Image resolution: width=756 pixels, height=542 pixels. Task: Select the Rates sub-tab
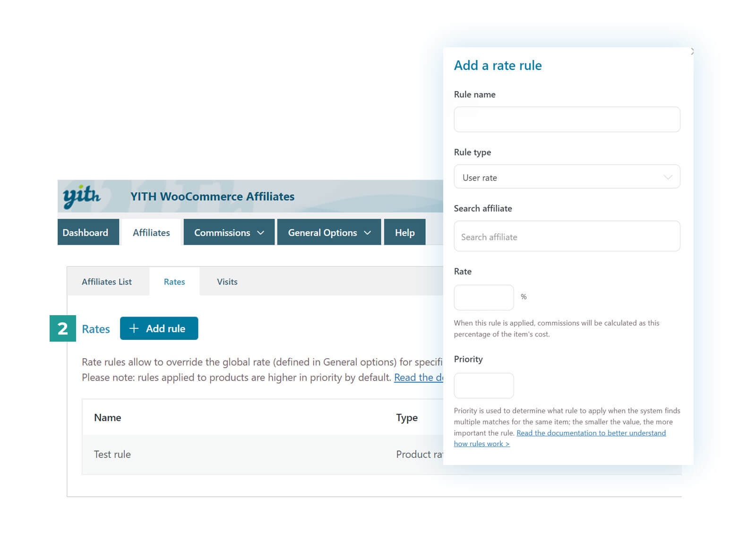click(174, 282)
